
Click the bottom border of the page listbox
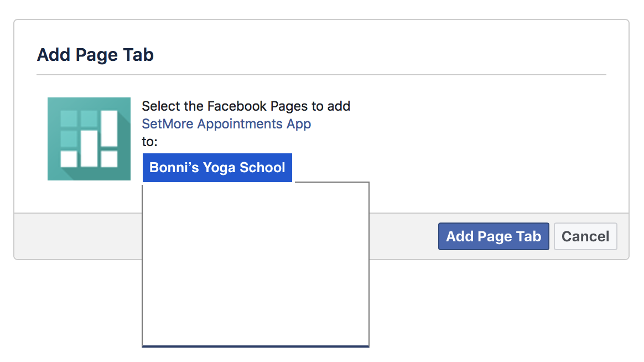coord(256,346)
